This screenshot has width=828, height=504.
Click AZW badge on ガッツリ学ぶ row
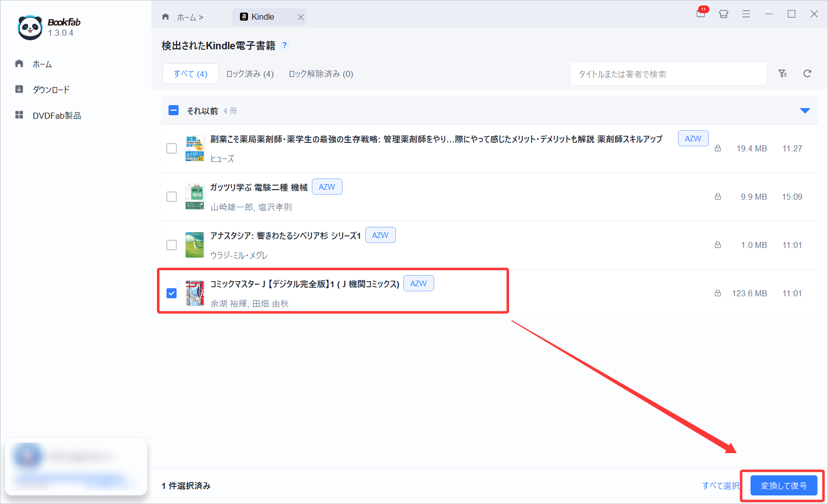click(x=327, y=187)
